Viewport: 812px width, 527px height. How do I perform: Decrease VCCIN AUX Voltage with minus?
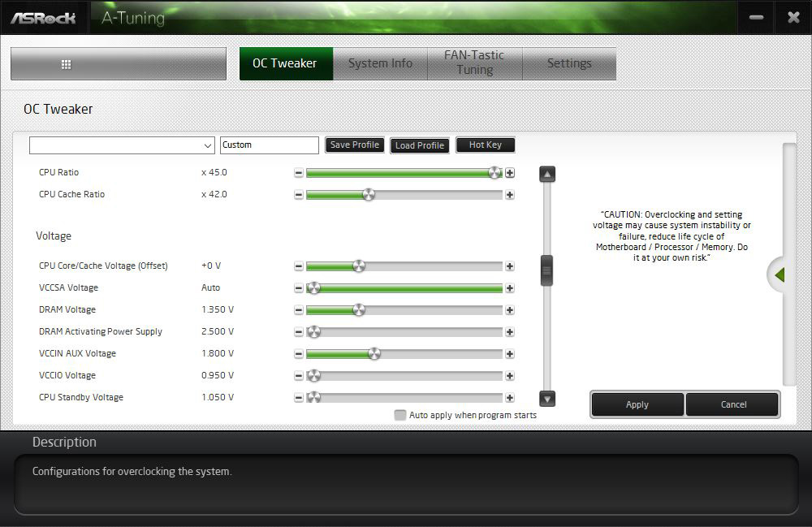pyautogui.click(x=298, y=354)
